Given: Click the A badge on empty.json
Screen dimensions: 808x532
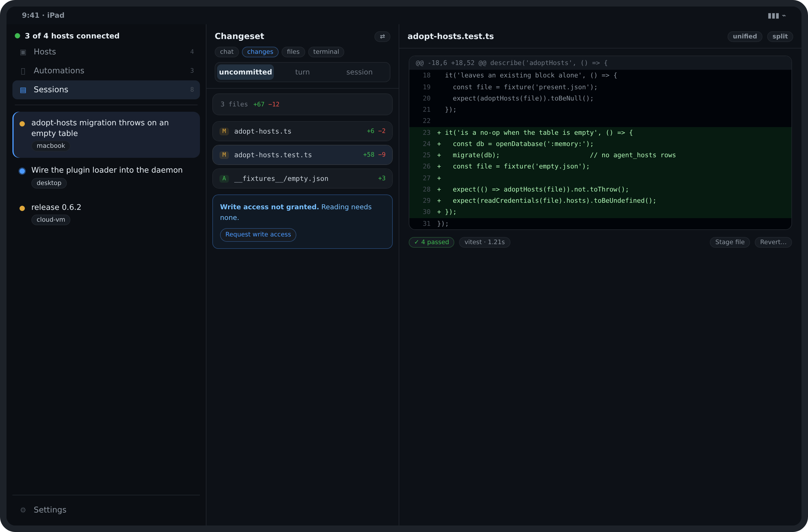Looking at the screenshot, I should click(224, 179).
